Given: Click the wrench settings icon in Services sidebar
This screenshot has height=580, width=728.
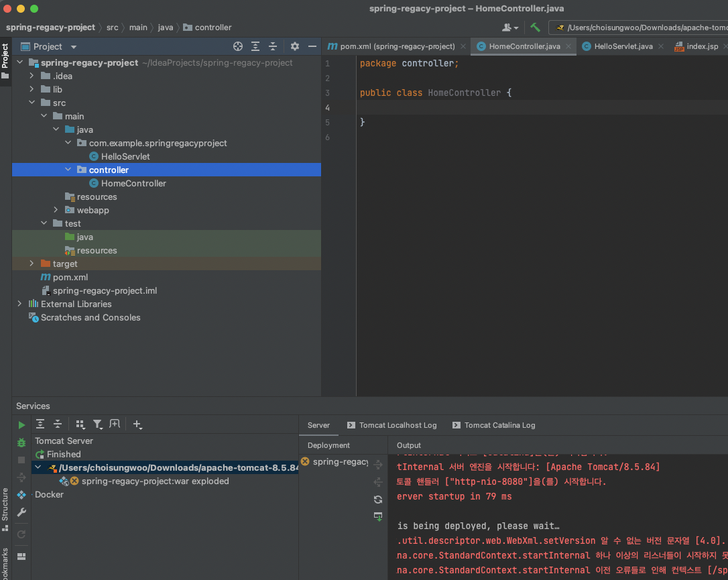Looking at the screenshot, I should 21,512.
